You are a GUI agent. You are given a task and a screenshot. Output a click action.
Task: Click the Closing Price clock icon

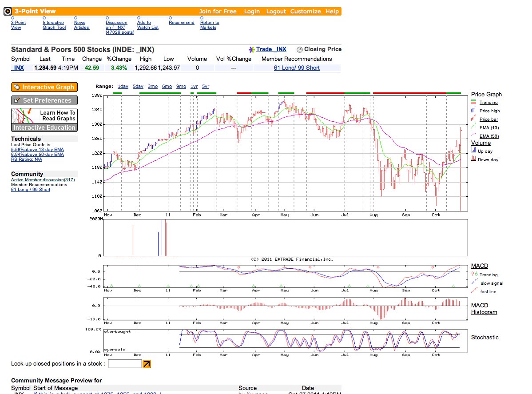coord(300,50)
